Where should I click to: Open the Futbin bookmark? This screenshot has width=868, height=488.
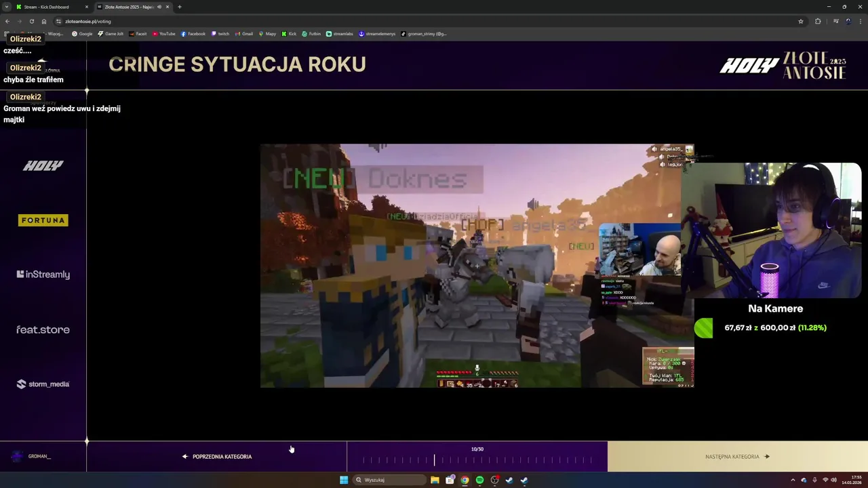coord(311,33)
